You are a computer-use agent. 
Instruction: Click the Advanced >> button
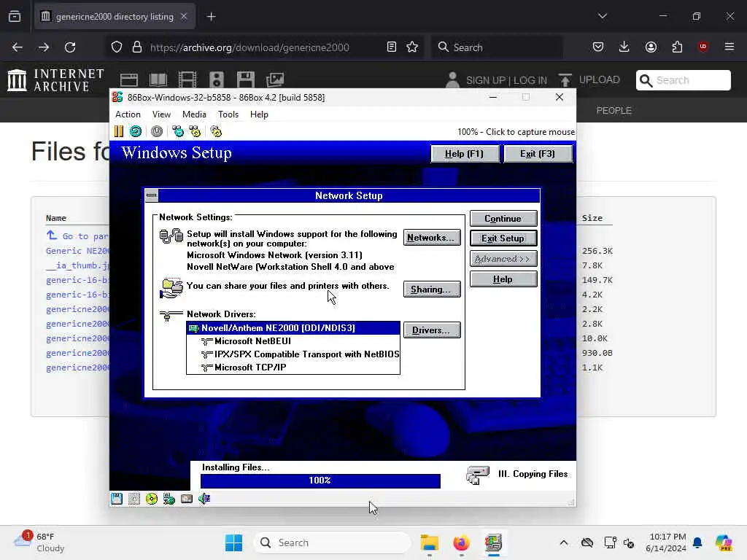pyautogui.click(x=503, y=259)
